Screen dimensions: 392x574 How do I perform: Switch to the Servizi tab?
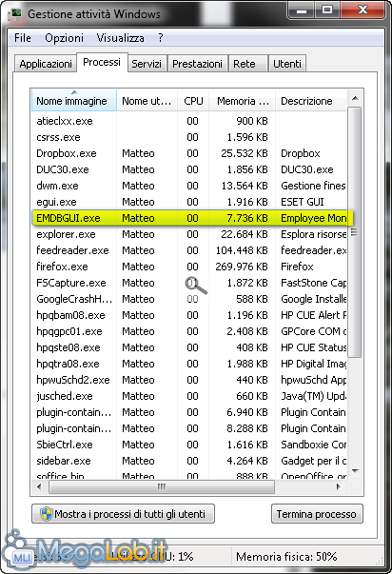tap(147, 64)
